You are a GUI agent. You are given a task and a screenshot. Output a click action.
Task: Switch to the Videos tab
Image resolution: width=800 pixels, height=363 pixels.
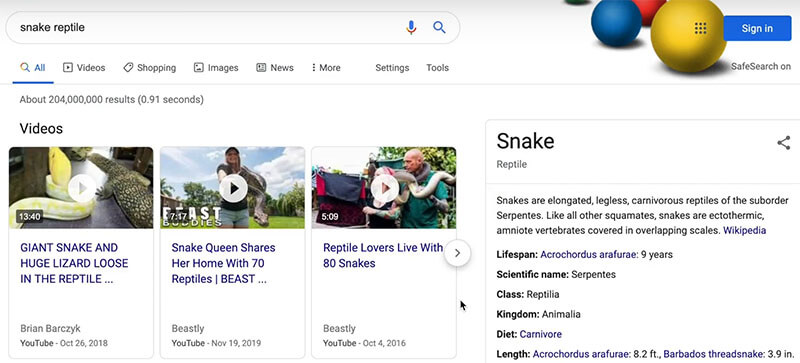click(x=84, y=67)
